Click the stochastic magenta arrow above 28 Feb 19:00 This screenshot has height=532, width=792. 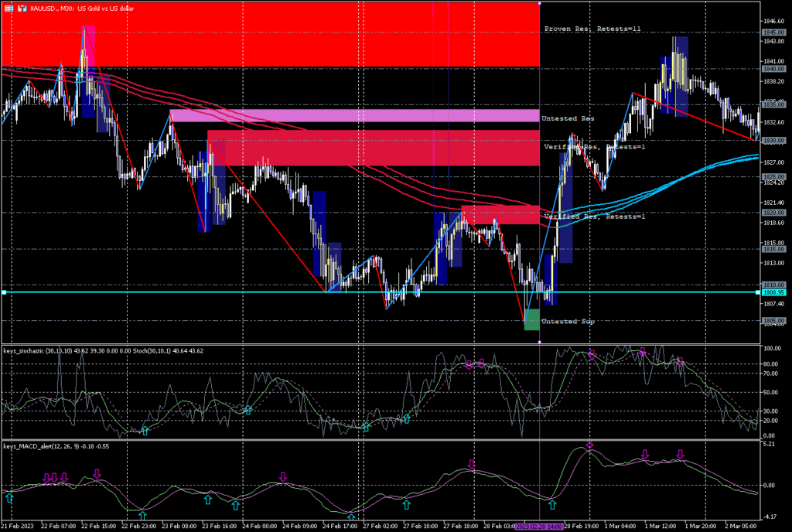point(592,353)
